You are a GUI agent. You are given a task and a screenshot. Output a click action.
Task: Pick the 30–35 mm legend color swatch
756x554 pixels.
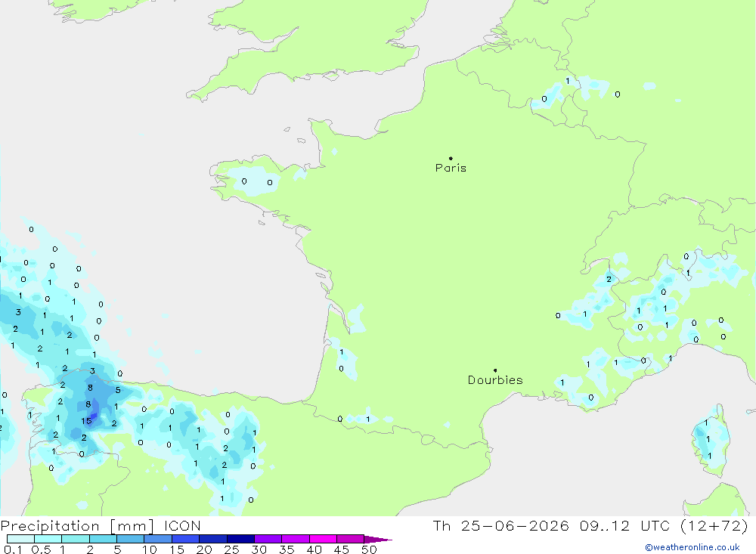[x=268, y=539]
